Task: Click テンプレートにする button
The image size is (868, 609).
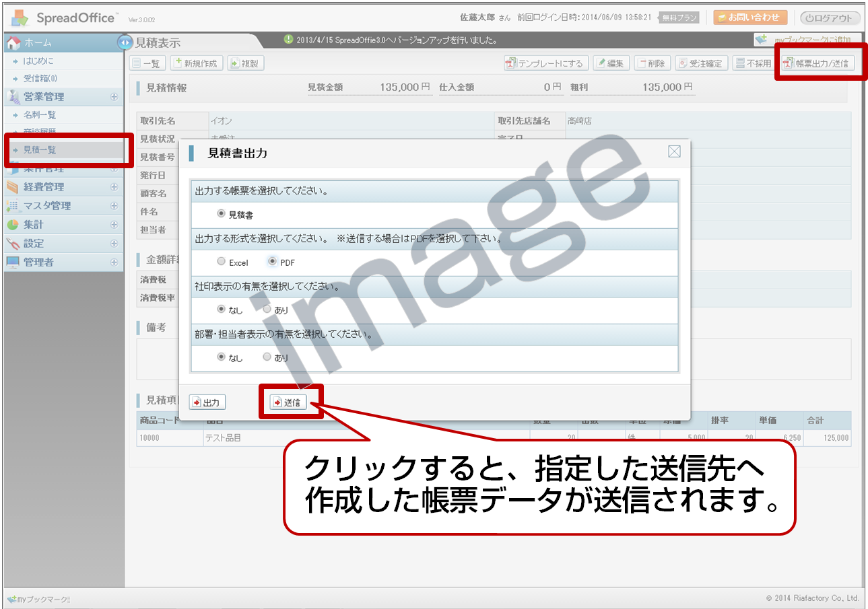Action: coord(546,63)
